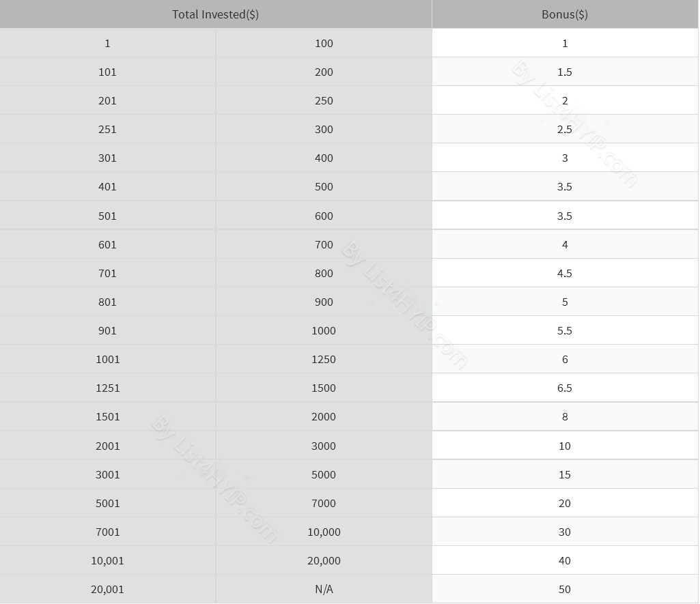This screenshot has width=700, height=604.
Task: Click the bonus value 50
Action: point(565,589)
